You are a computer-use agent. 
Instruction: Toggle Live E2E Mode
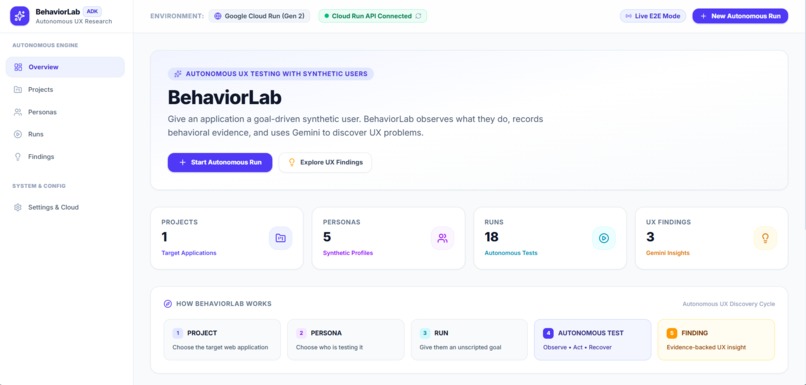coord(652,16)
